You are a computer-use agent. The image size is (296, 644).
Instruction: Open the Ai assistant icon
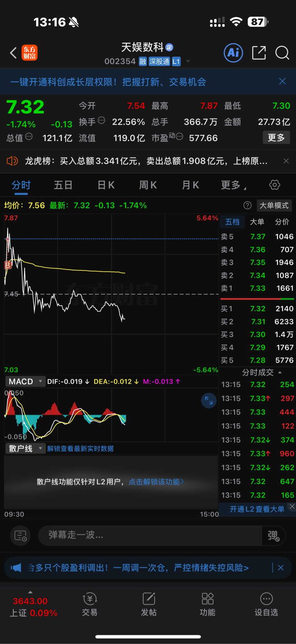coord(234,52)
